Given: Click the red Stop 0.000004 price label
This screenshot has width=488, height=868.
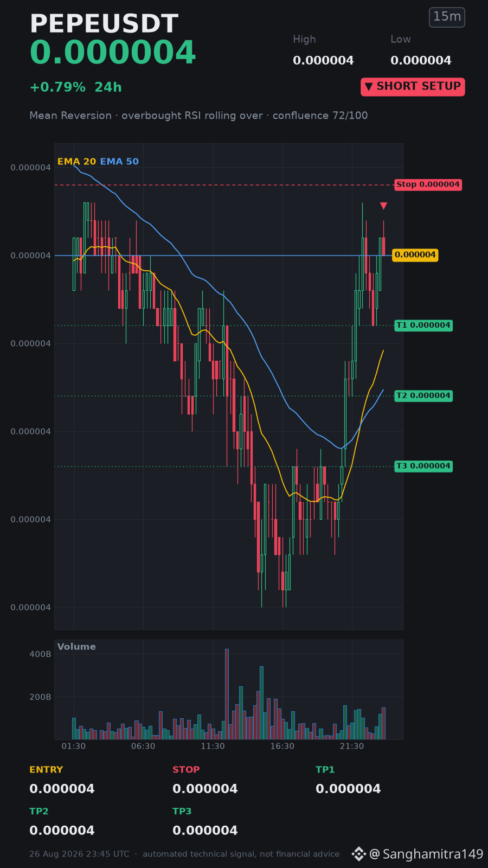Looking at the screenshot, I should point(428,184).
